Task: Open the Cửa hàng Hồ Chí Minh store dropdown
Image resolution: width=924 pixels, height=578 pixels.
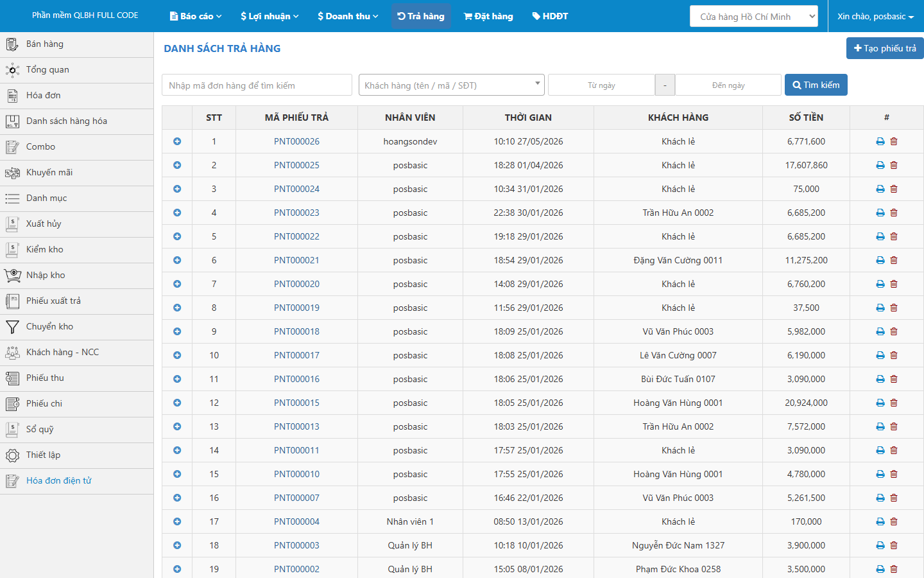Action: click(754, 16)
